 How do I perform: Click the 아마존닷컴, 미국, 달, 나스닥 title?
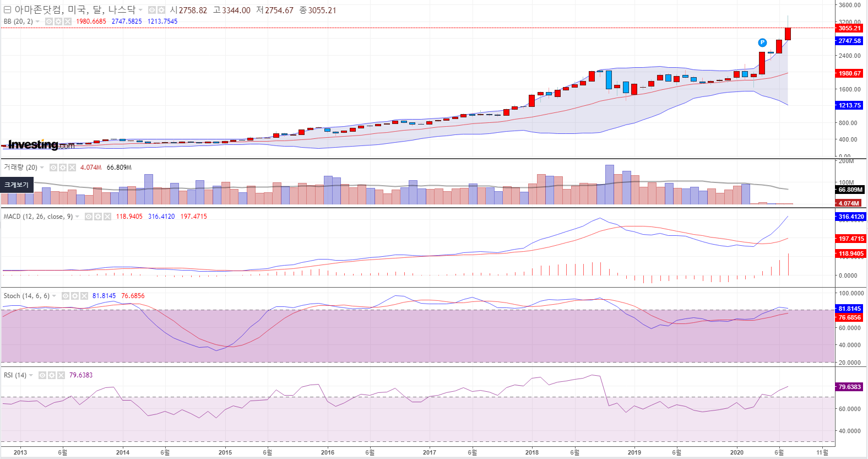point(74,10)
